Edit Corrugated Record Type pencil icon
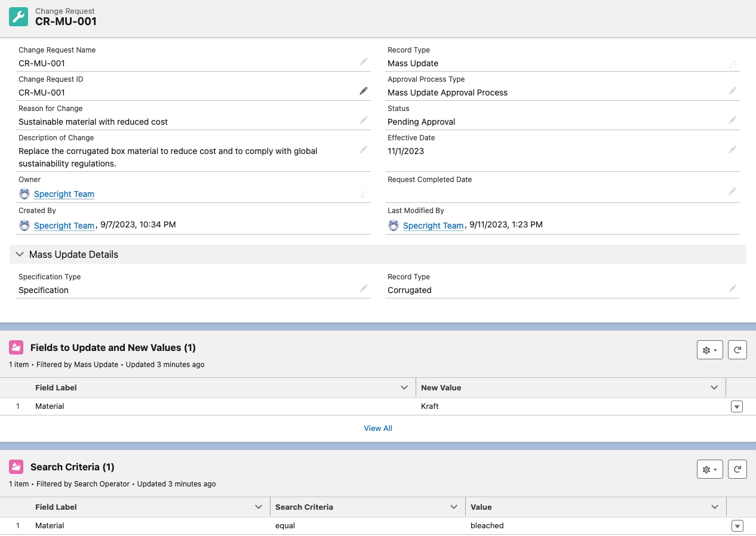Image resolution: width=756 pixels, height=536 pixels. [x=733, y=289]
